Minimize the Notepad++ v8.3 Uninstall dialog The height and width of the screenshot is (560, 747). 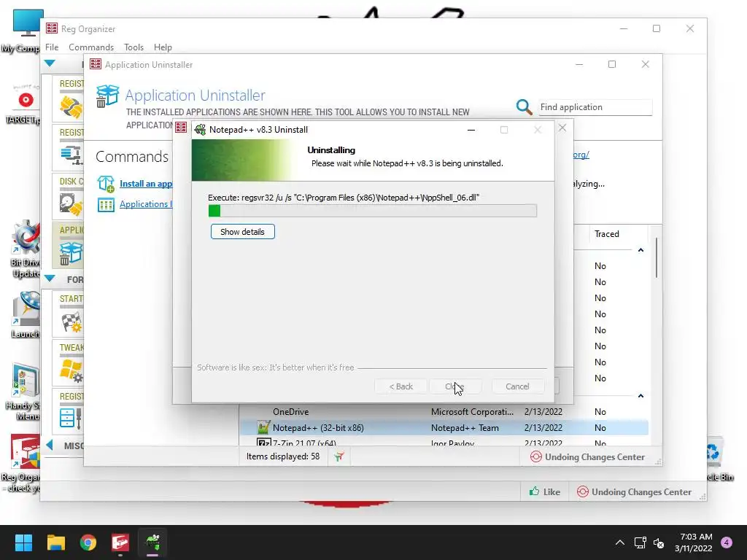pos(471,130)
